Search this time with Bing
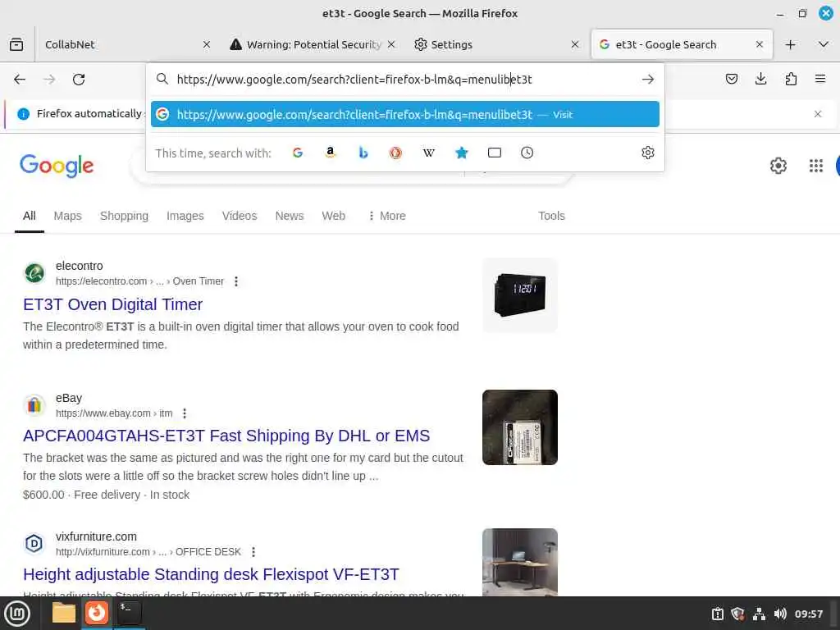This screenshot has height=630, width=840. coord(363,153)
